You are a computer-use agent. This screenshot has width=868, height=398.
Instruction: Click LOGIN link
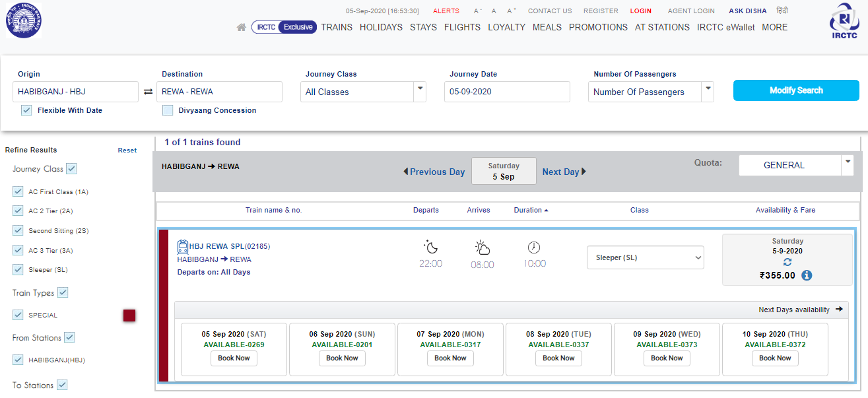[640, 11]
